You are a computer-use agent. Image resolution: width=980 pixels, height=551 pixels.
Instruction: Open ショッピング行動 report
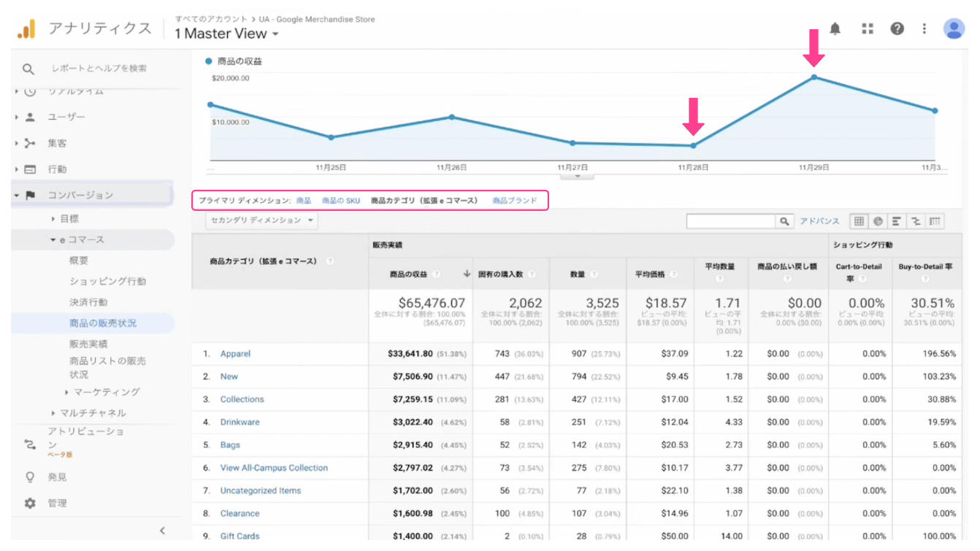(x=108, y=282)
